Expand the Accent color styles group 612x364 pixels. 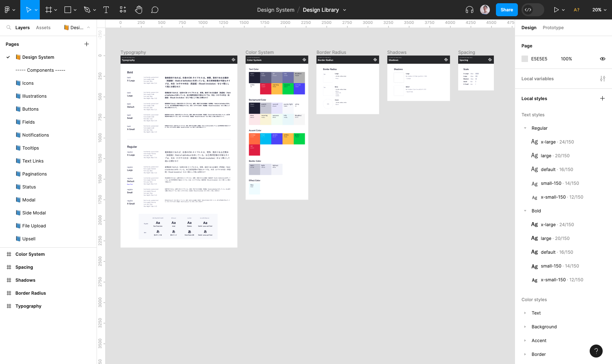[x=525, y=340]
